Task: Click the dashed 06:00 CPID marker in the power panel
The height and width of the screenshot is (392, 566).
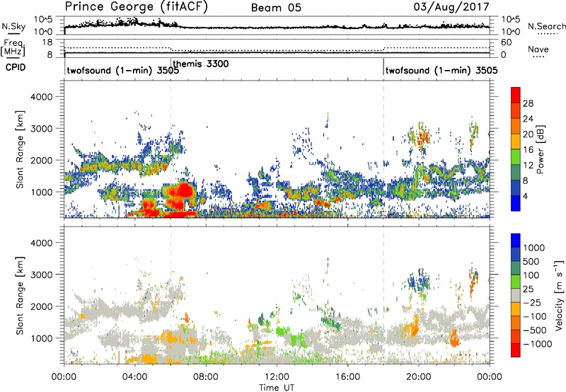Action: coord(171,149)
